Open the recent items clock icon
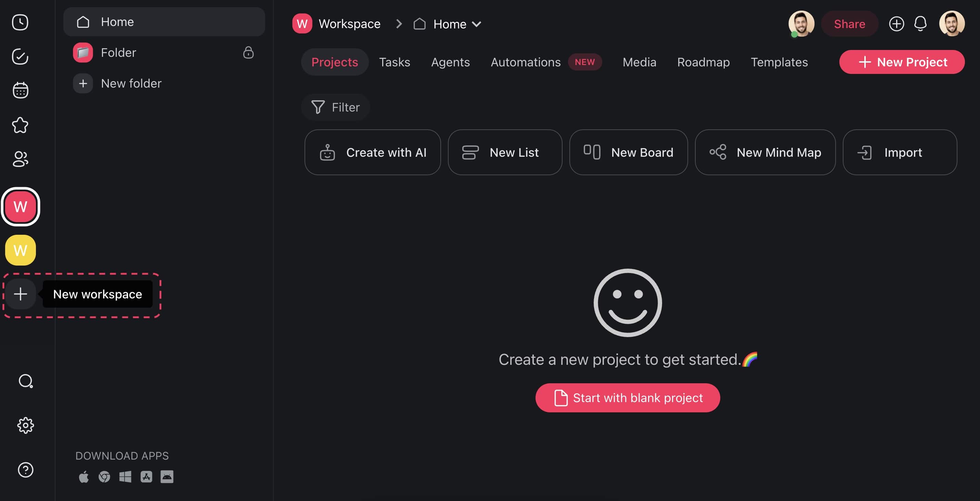 tap(20, 23)
